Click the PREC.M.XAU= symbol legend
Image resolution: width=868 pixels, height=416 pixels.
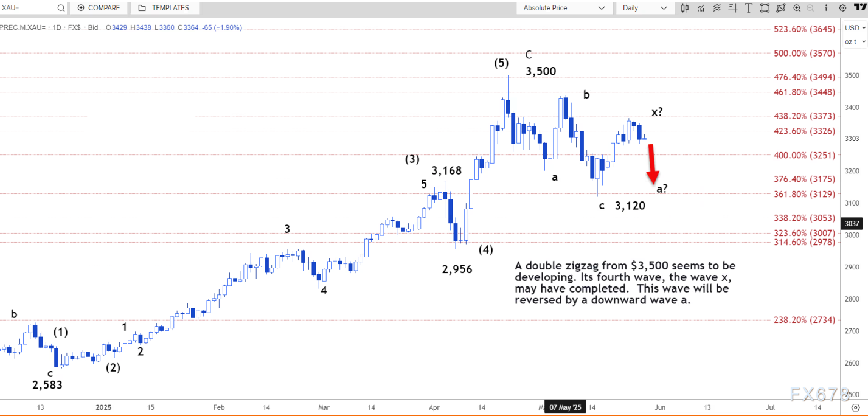22,27
